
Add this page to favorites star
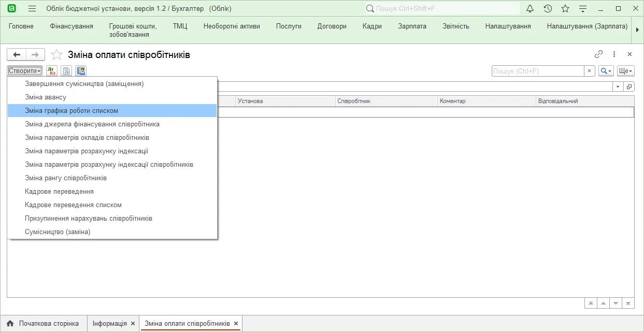click(x=57, y=54)
